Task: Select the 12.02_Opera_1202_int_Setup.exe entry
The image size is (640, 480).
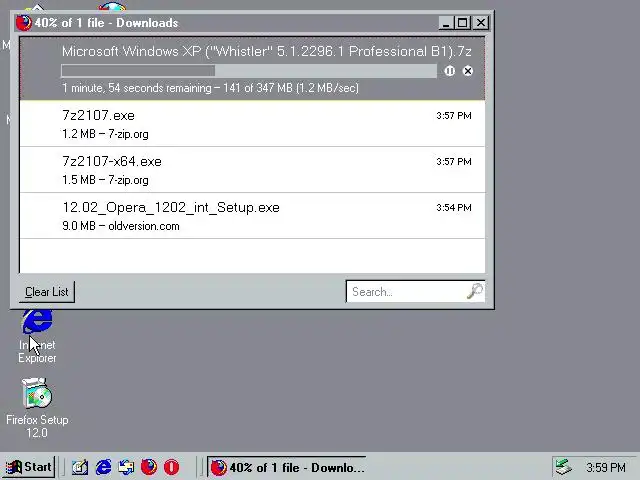Action: (x=252, y=216)
